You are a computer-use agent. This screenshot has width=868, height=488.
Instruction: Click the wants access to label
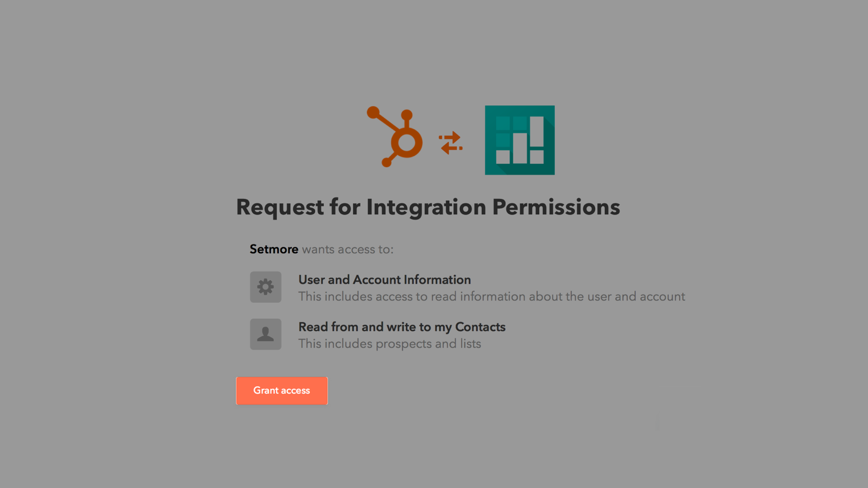pos(348,249)
